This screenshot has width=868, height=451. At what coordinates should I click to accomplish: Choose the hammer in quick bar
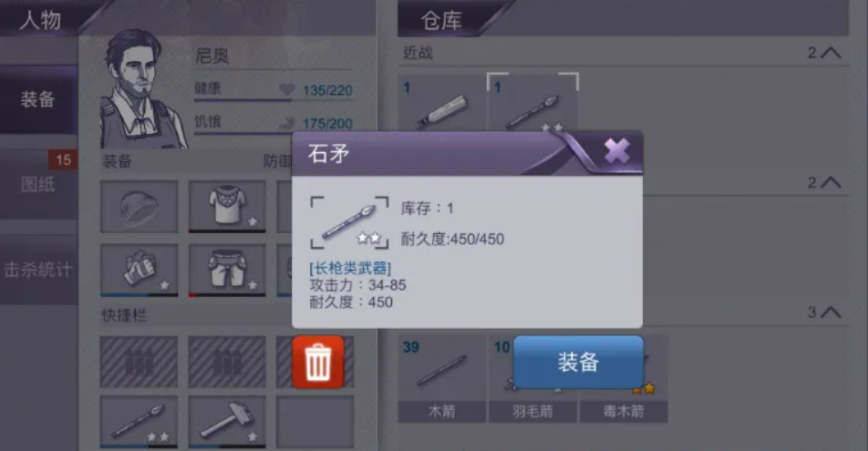[227, 422]
